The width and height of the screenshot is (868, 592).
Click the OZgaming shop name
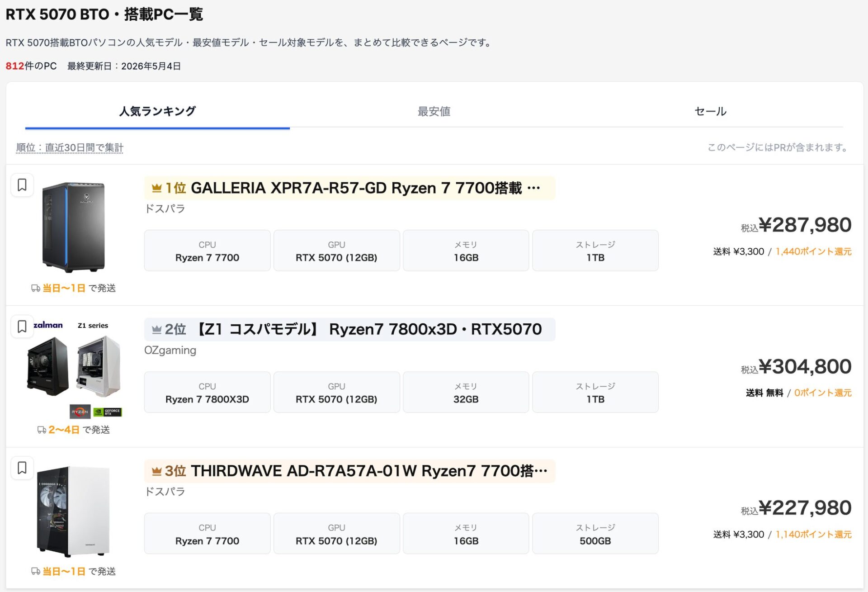click(x=170, y=350)
